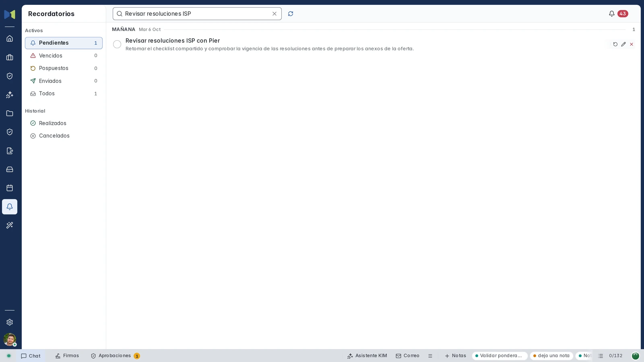This screenshot has height=362, width=644.
Task: Open Firmas from the bottom bar
Action: (x=67, y=356)
